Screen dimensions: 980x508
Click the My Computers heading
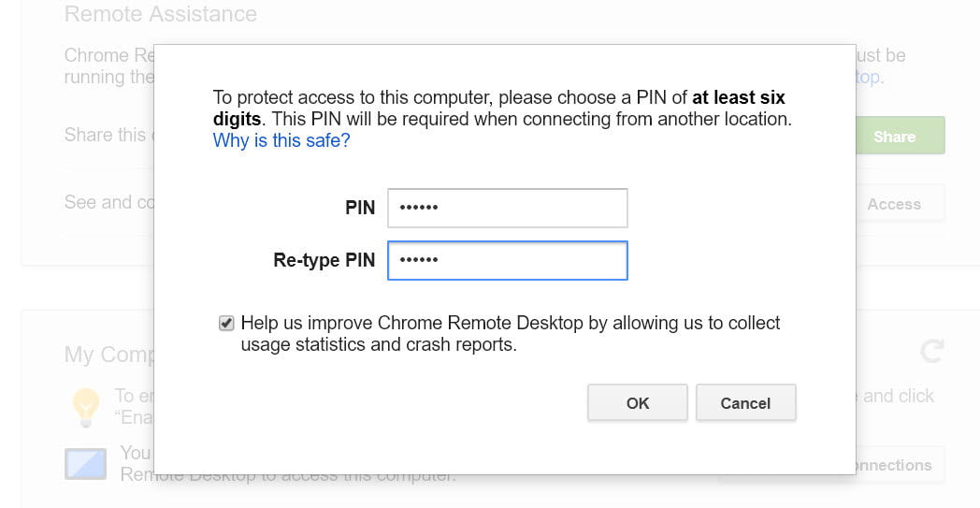[109, 355]
